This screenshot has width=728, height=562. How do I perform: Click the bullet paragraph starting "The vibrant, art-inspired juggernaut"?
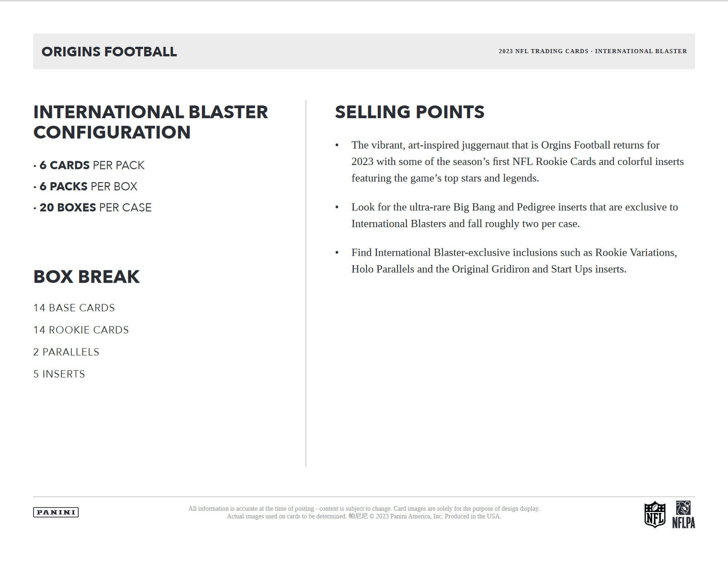coord(517,162)
